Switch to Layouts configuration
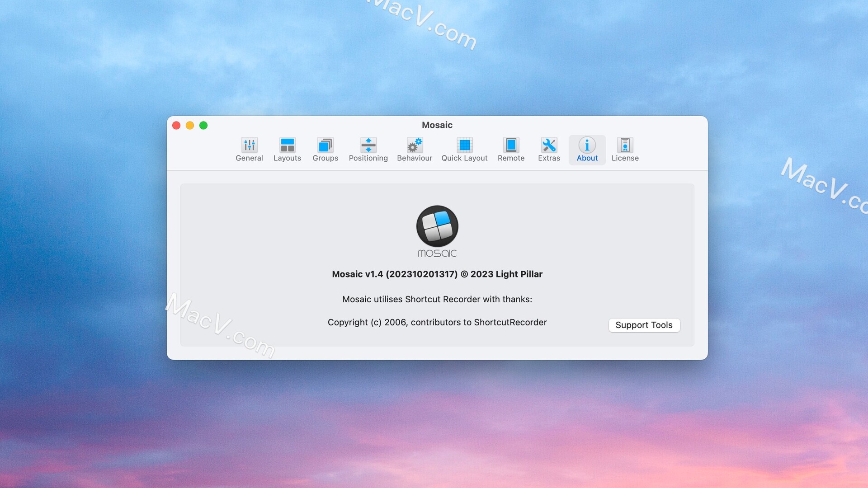This screenshot has height=488, width=868. (x=288, y=149)
